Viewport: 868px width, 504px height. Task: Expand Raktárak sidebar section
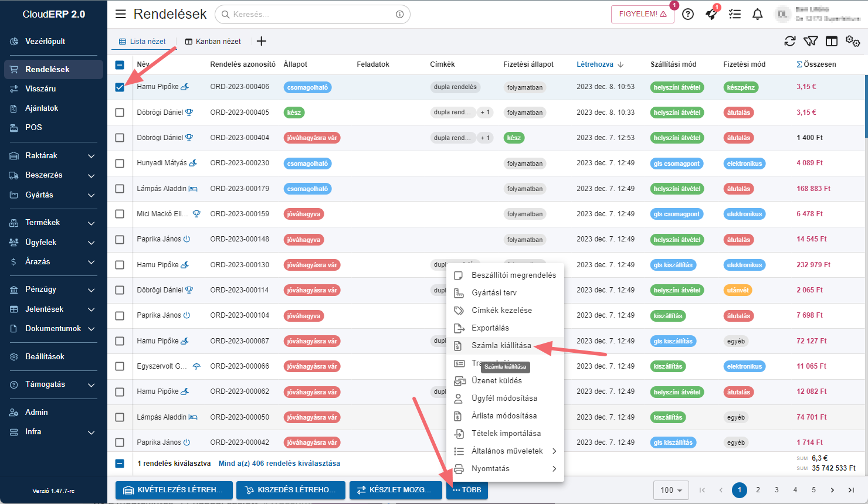point(53,155)
